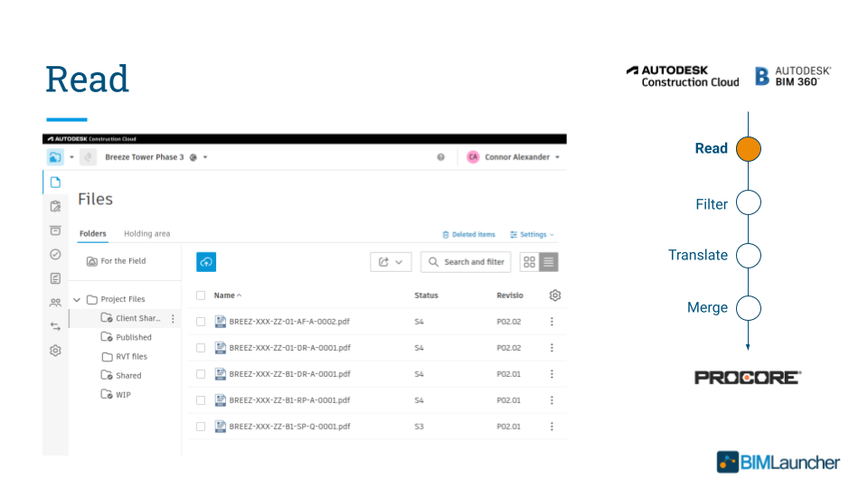Viewport: 868px width, 488px height.
Task: Select the WIP folder
Action: coord(116,395)
